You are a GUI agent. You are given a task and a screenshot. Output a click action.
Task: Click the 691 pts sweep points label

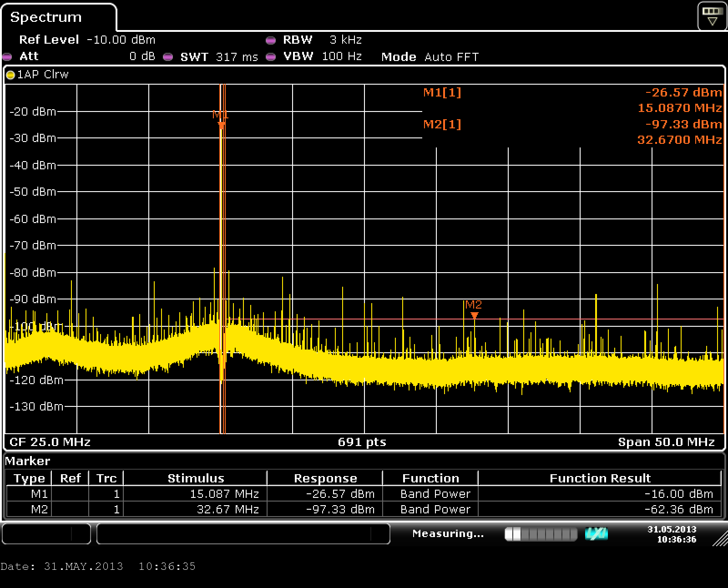pos(362,442)
